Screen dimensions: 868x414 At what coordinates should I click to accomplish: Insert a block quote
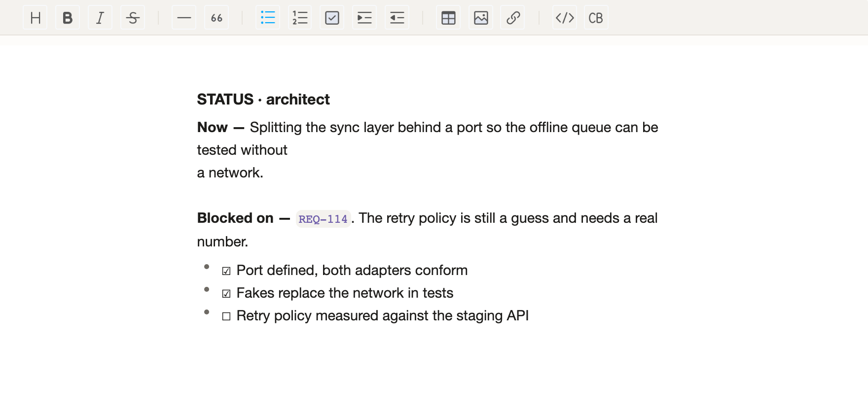pyautogui.click(x=217, y=18)
